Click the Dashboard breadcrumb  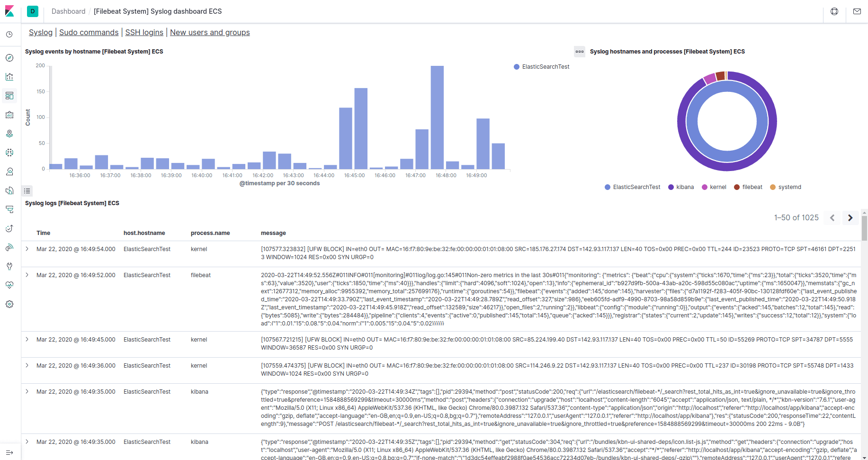pyautogui.click(x=69, y=11)
